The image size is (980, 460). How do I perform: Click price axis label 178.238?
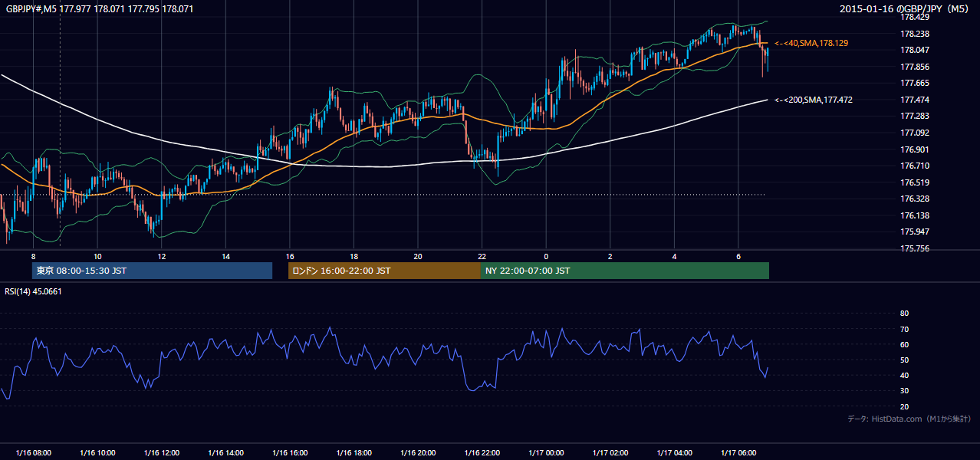(915, 34)
